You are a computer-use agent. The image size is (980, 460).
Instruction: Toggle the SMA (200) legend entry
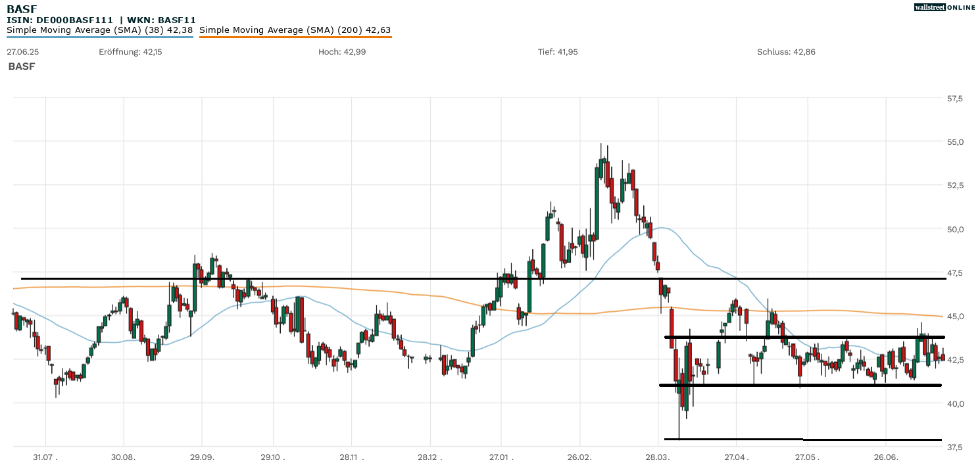295,30
